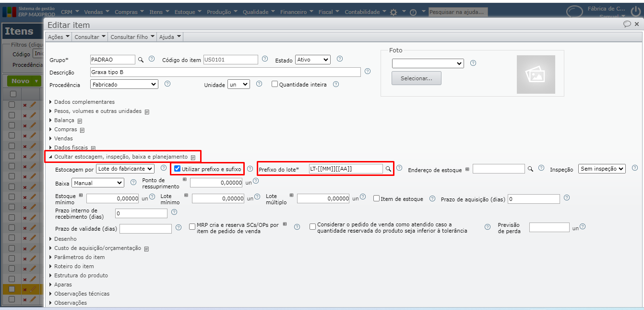Open the Unidade dropdown showing un
Image resolution: width=644 pixels, height=310 pixels.
tap(239, 84)
